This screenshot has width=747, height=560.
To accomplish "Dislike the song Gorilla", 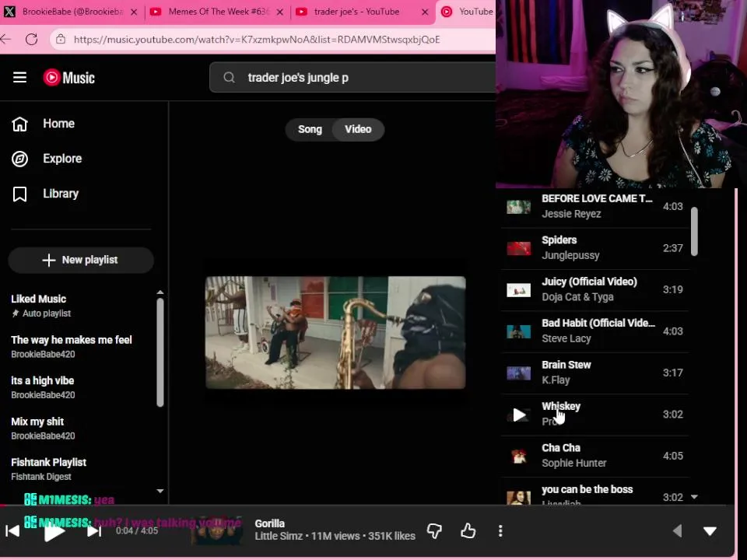I will click(434, 531).
